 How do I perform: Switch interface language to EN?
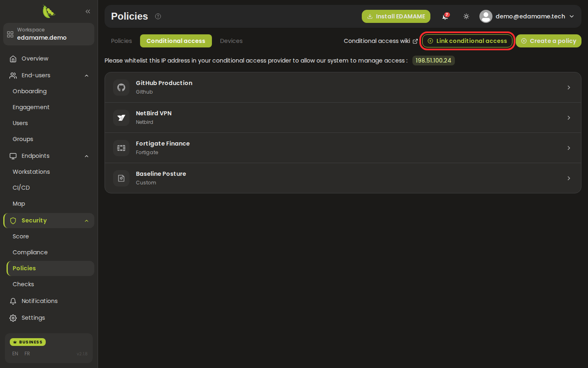point(15,354)
